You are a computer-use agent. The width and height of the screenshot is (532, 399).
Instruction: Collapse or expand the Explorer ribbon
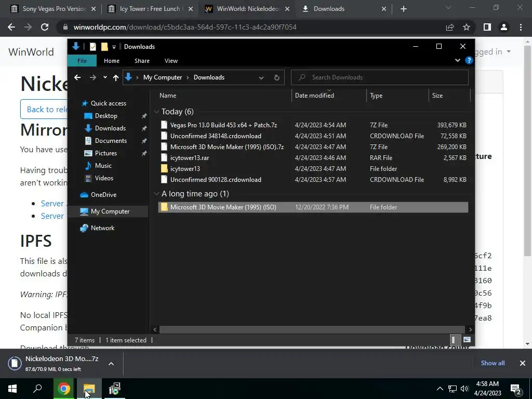tap(458, 60)
